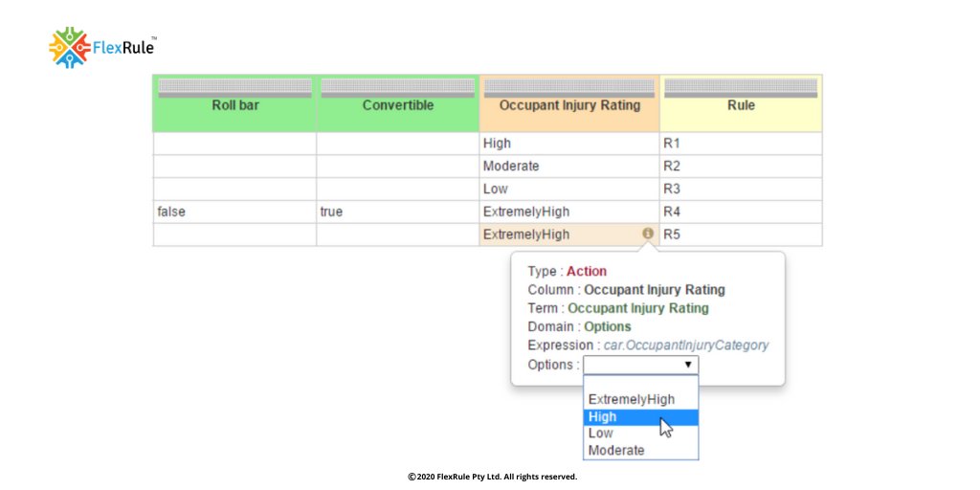Click the R3 rule cell
The width and height of the screenshot is (980, 490).
tap(741, 189)
